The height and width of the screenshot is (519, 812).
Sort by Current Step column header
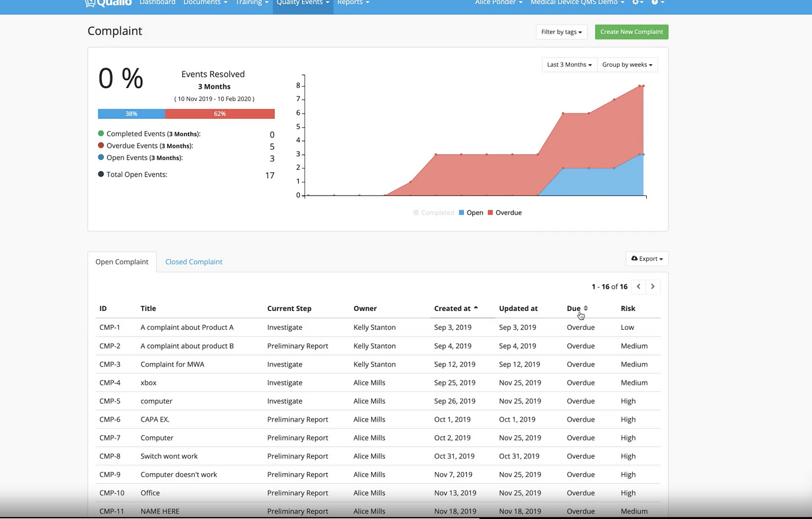289,309
